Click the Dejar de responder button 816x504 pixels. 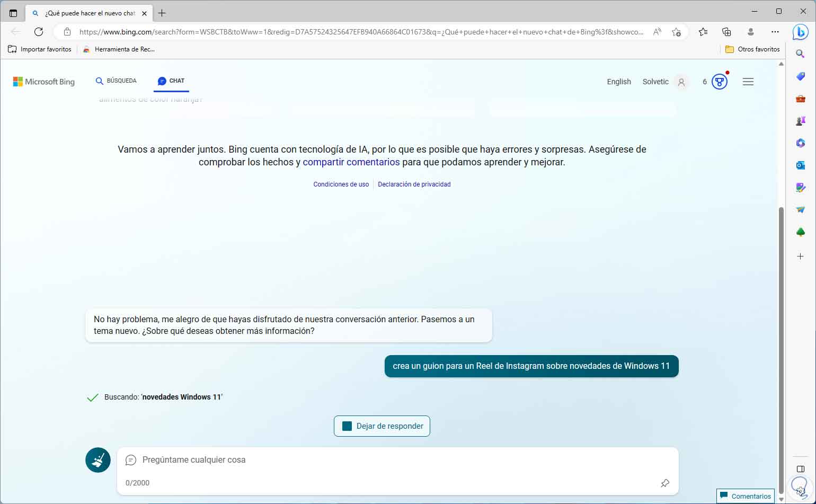click(382, 426)
